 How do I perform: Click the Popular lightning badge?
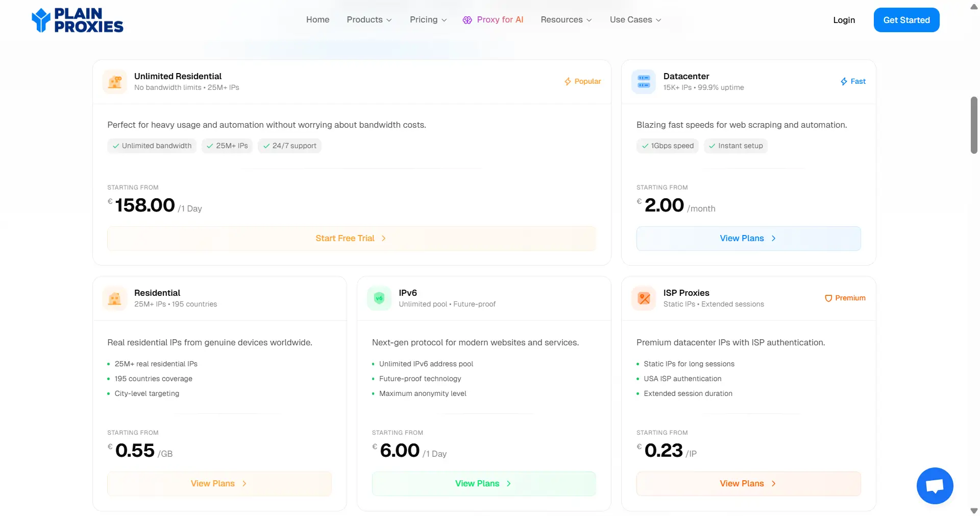(x=582, y=81)
